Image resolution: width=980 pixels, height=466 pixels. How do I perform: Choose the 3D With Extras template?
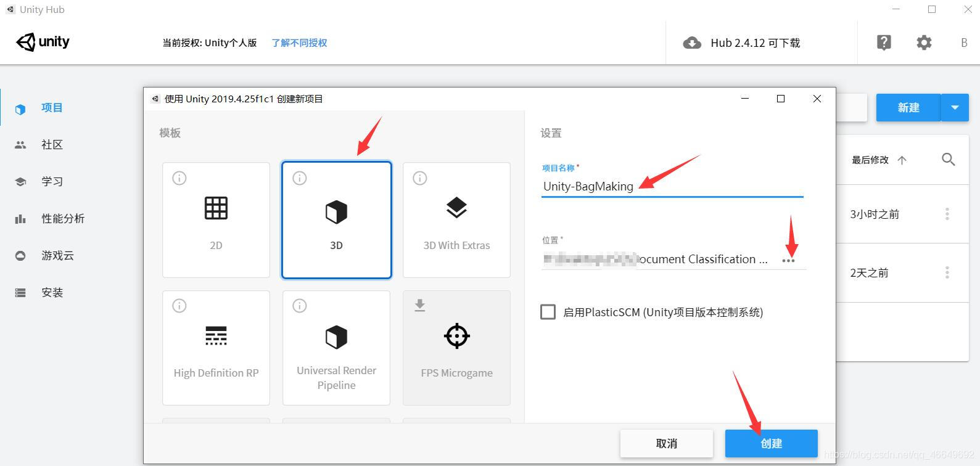point(456,220)
